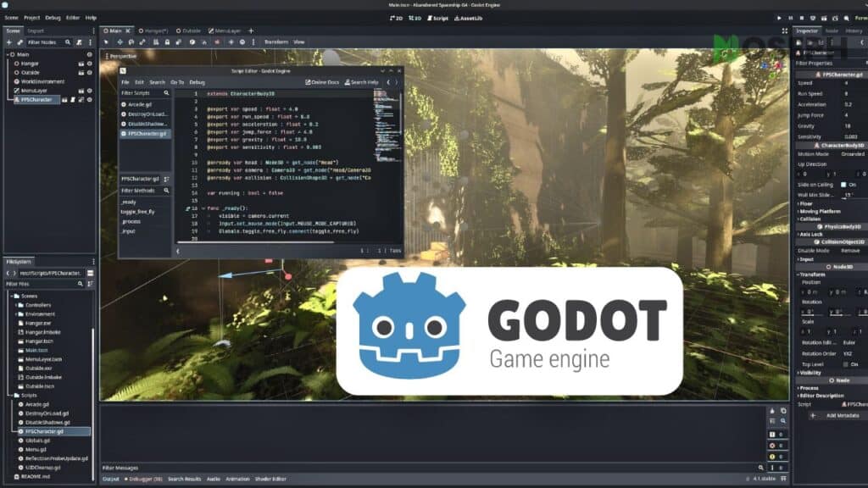
Task: Select the 3D viewport select mode arrow tool
Action: [106, 42]
